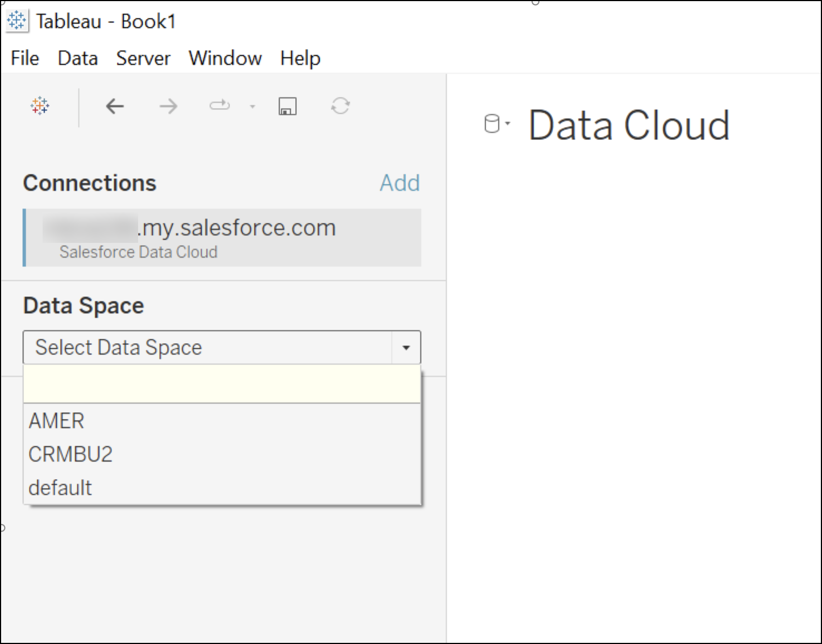This screenshot has height=644, width=822.
Task: Click the forward arrow in toolbar
Action: click(x=168, y=106)
